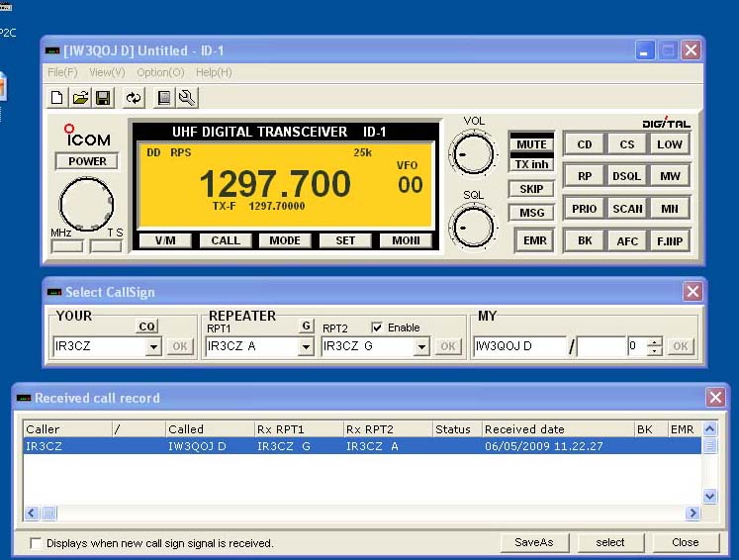This screenshot has width=739, height=560.
Task: Click the call record scroll up arrow
Action: (709, 429)
